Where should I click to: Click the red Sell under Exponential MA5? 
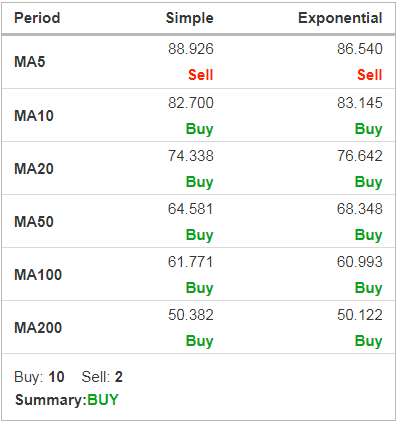[x=369, y=75]
